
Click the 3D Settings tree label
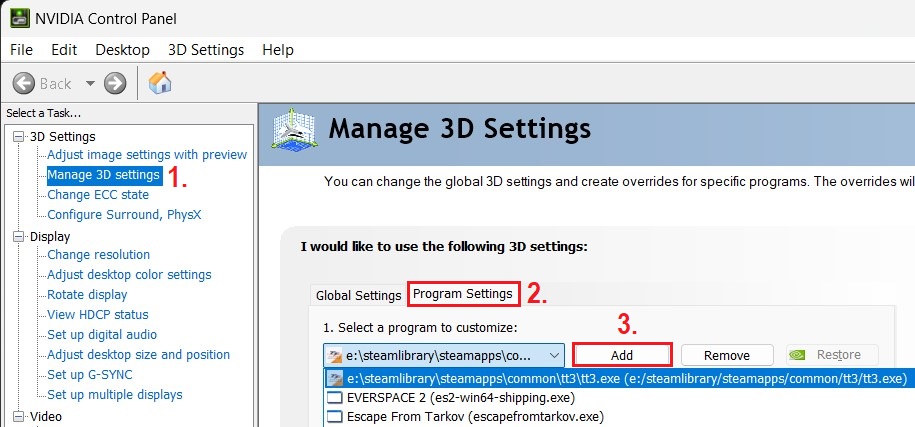62,136
